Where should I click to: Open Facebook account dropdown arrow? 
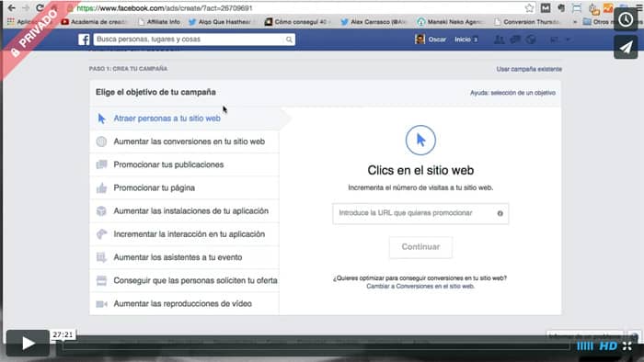coord(568,40)
